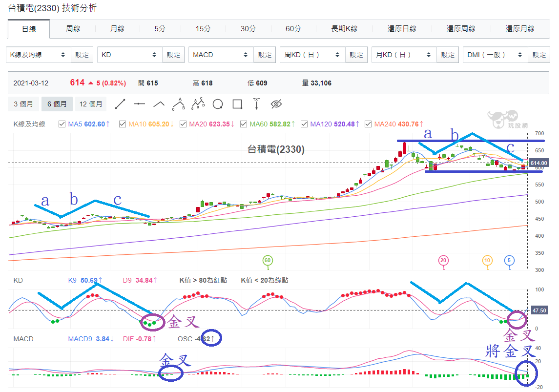Click the 47.50 KD axis label
The width and height of the screenshot is (559, 392).
coord(539,310)
